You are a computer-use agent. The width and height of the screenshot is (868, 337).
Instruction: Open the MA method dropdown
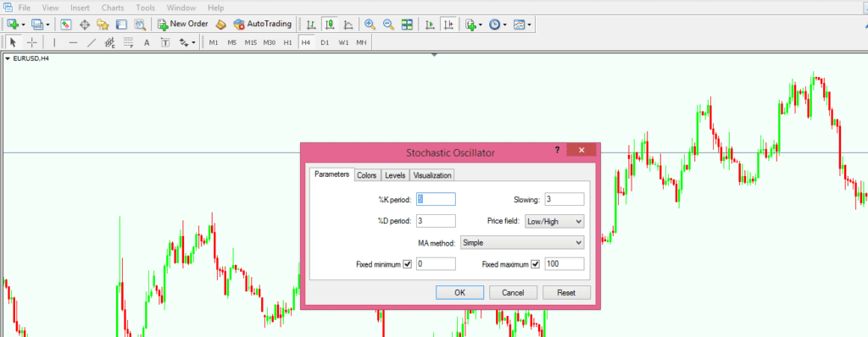click(x=522, y=242)
